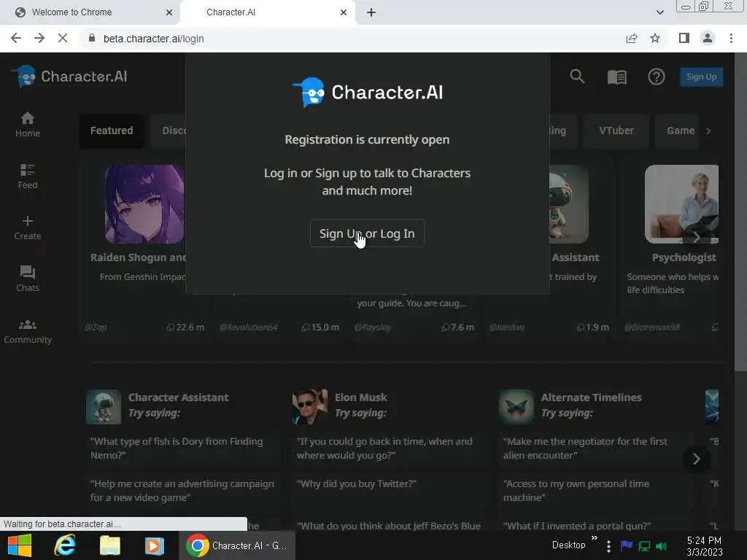Screen dimensions: 747x560
Task: Launch Internet Explorer from taskbar
Action: point(65,545)
